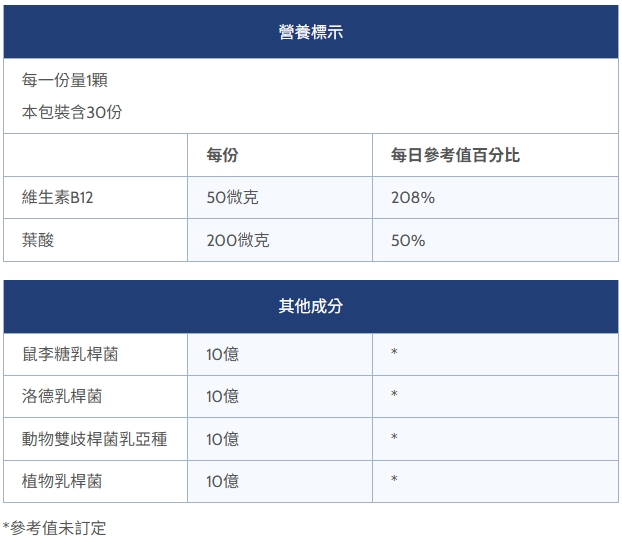Click the 50% daily value for 葉酸
Image resolution: width=622 pixels, height=540 pixels.
tap(408, 240)
